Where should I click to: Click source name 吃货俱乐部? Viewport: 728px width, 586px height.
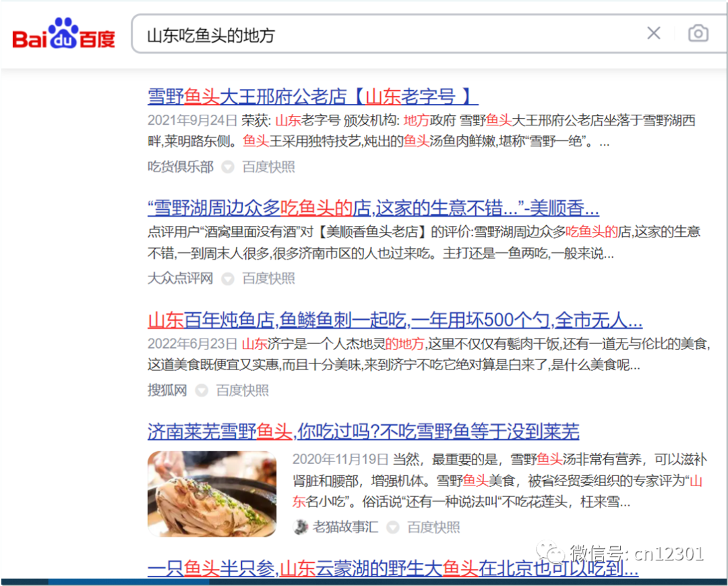[x=181, y=167]
